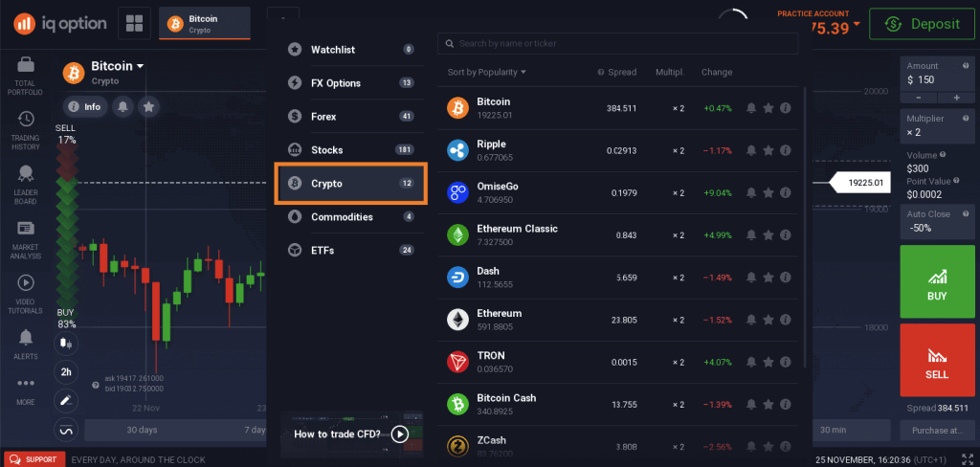Click the iq option logo
This screenshot has height=467, width=980.
(x=60, y=24)
